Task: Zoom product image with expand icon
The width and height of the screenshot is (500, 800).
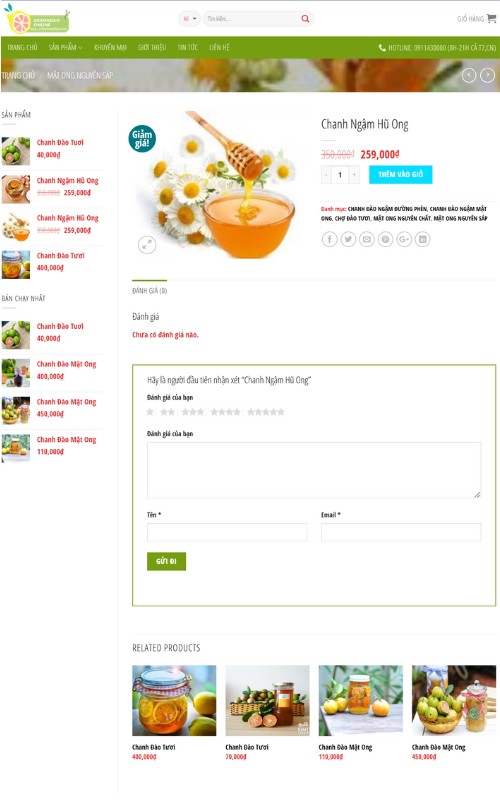Action: click(147, 245)
